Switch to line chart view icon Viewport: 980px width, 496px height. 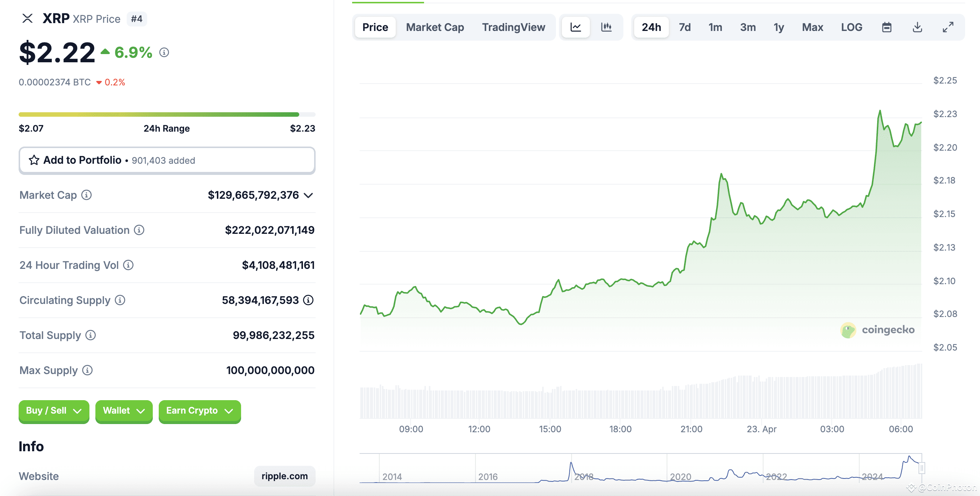(576, 27)
